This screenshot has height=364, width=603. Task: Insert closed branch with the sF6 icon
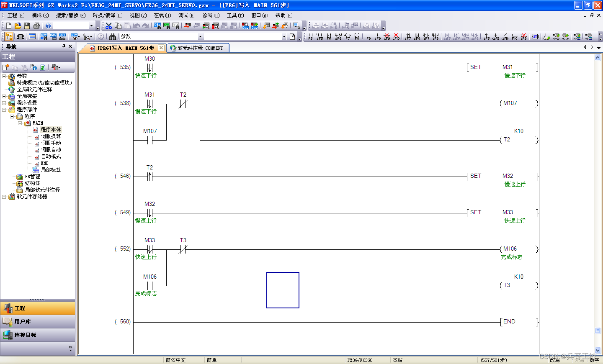(x=338, y=36)
